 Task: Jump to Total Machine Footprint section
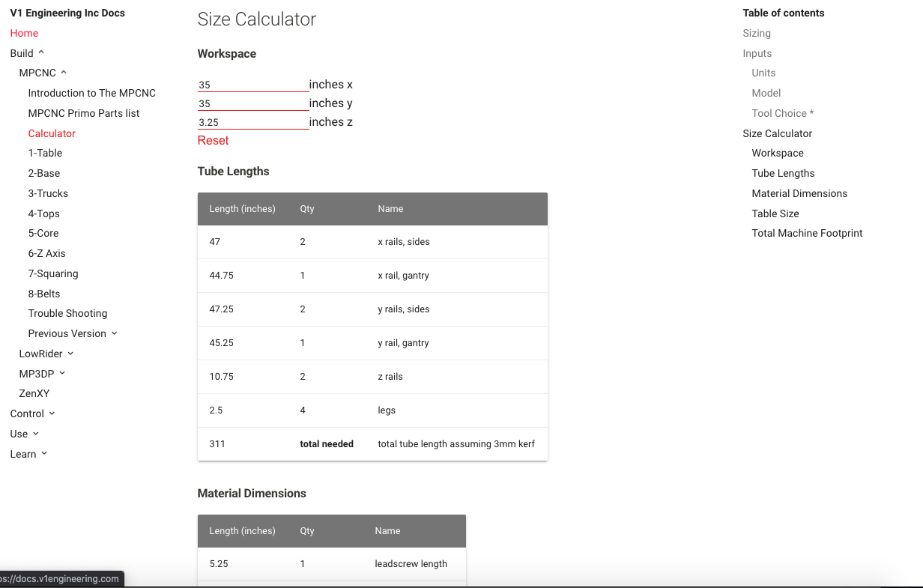pyautogui.click(x=807, y=233)
